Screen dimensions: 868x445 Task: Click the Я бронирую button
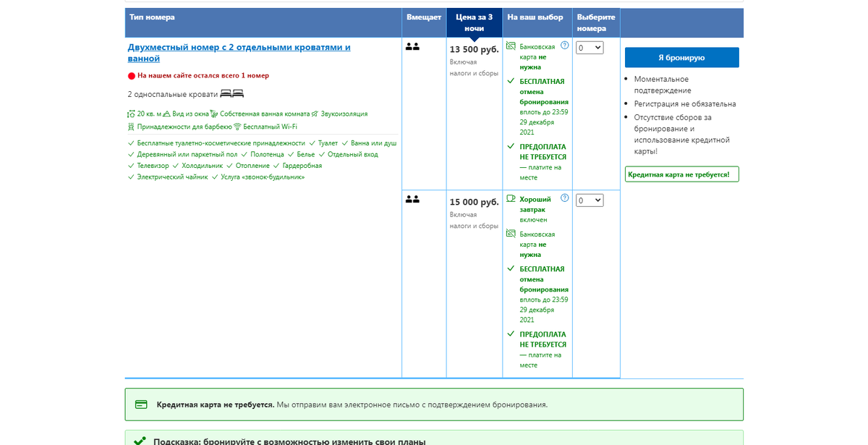[681, 57]
